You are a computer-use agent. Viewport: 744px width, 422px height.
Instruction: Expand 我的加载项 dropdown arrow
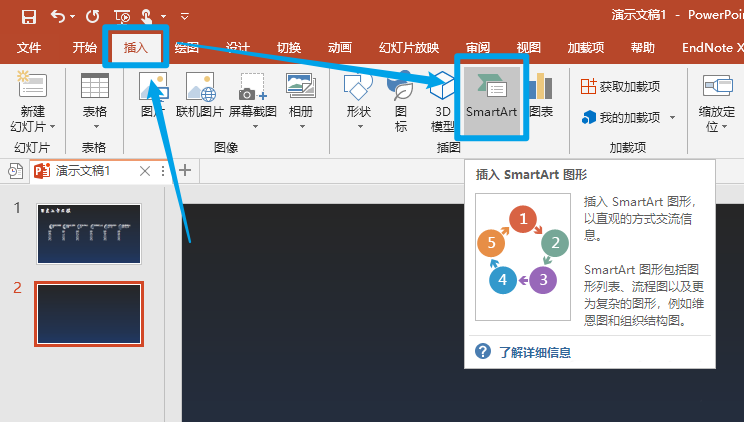coord(673,117)
